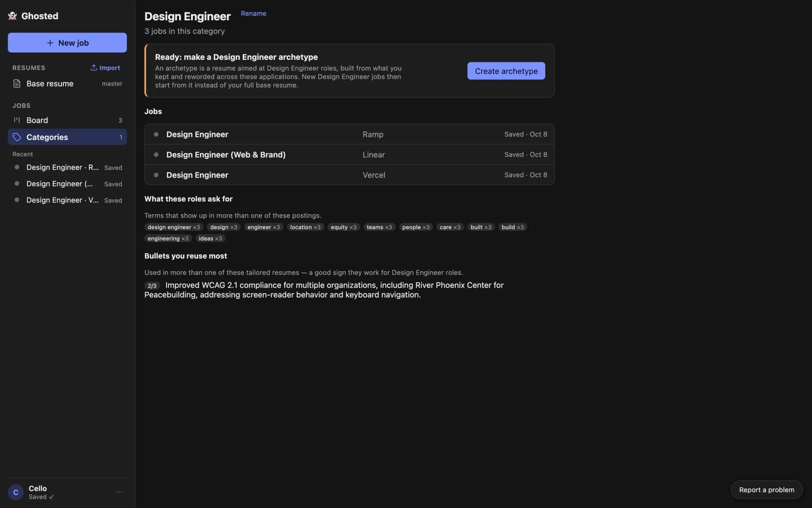Open the three-dots menu beside Cello
Viewport: 812px width, 508px height.
(119, 492)
